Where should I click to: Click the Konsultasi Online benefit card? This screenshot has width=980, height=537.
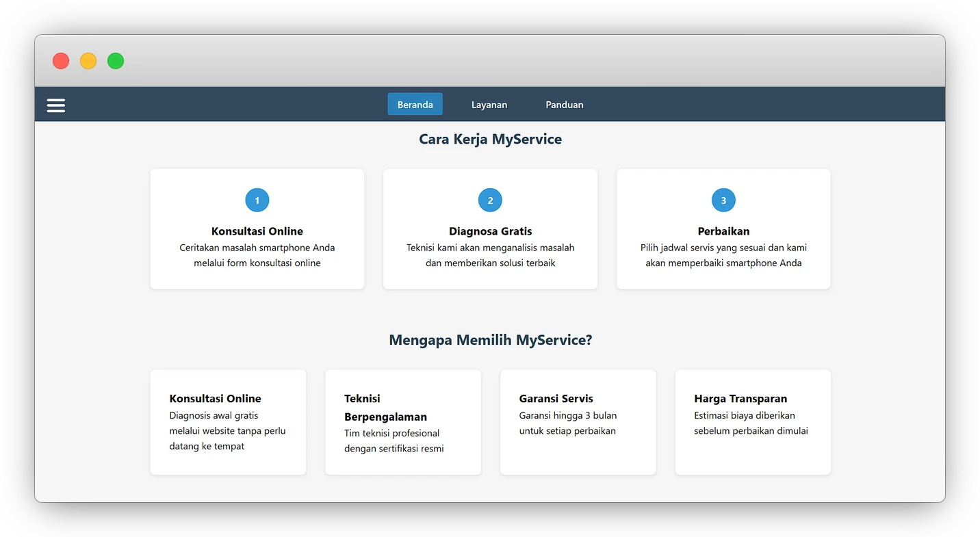point(228,421)
